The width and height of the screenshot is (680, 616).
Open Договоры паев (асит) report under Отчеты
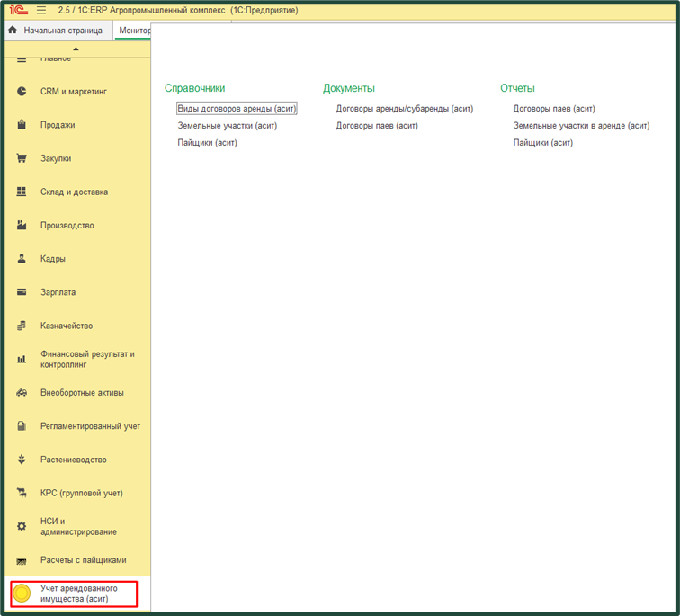coord(554,109)
